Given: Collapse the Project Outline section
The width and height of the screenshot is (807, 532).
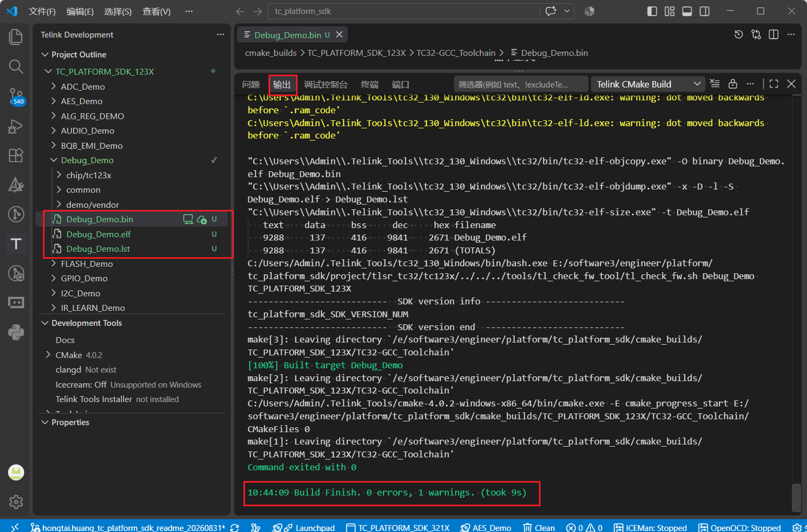Looking at the screenshot, I should (45, 54).
